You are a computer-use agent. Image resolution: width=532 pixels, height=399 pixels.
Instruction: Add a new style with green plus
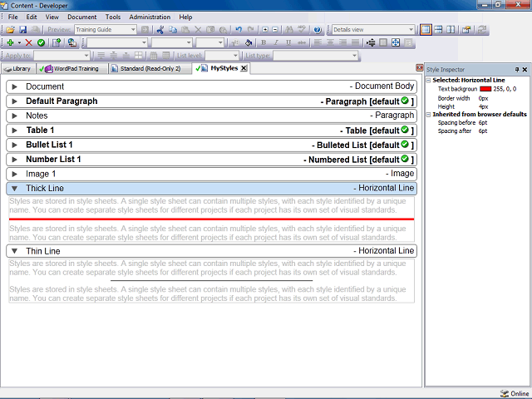pos(10,42)
